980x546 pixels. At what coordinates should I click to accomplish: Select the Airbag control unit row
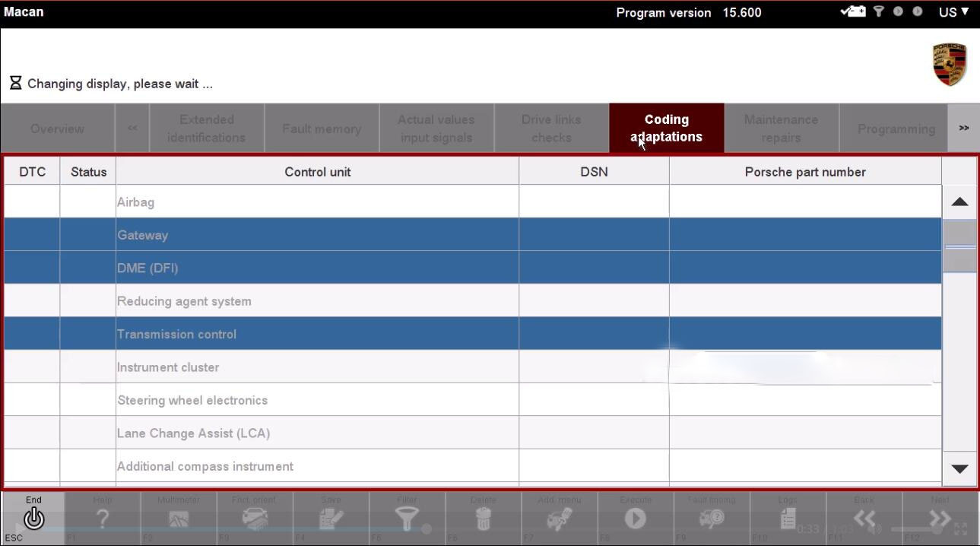pos(473,202)
